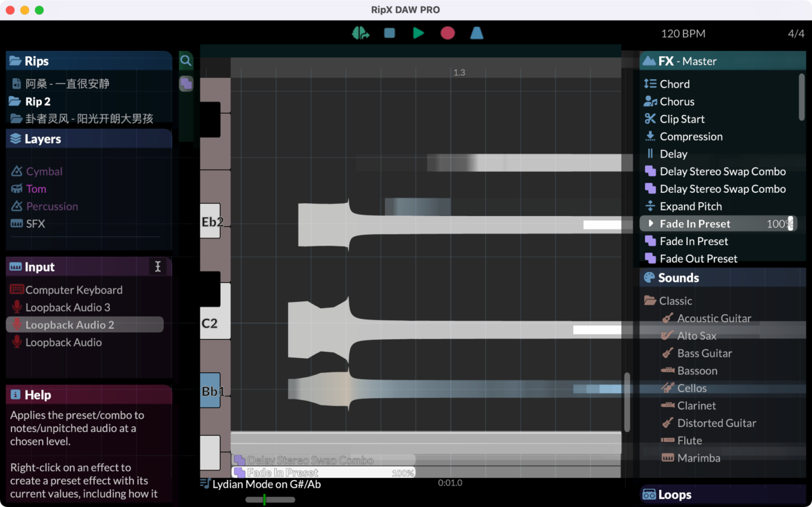Open the rip 卦者灵风 - 阳光开朗大男孩
812x507 pixels.
(x=81, y=118)
